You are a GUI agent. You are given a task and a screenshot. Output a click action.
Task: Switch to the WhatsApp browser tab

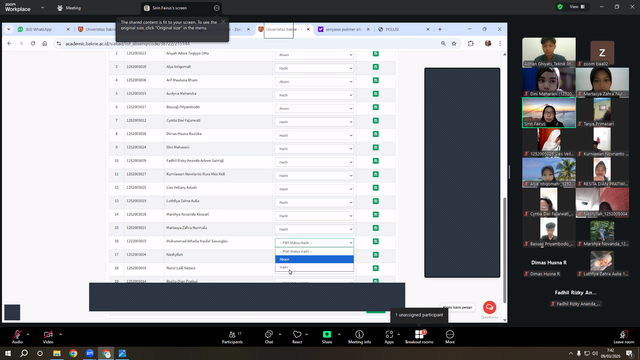(42, 29)
